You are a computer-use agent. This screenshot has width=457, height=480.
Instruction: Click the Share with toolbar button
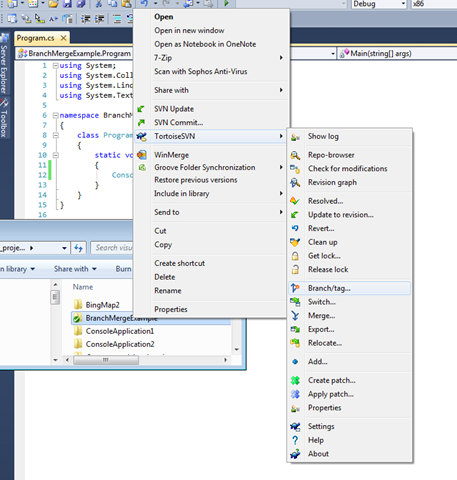(75, 269)
